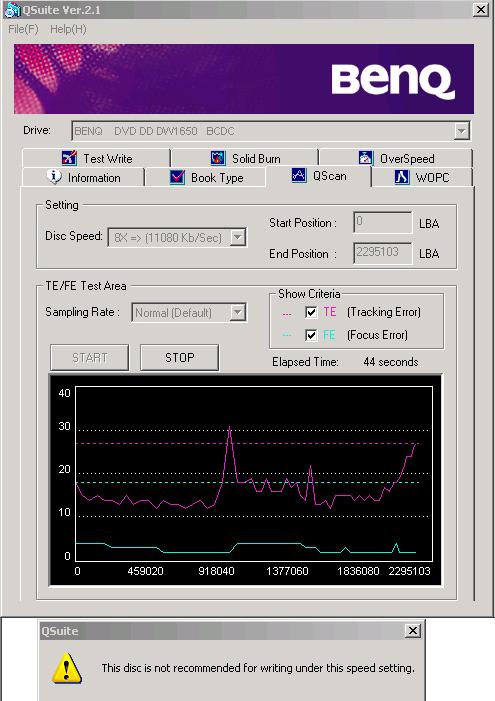Click the STOP button
The width and height of the screenshot is (495, 701).
(x=179, y=357)
